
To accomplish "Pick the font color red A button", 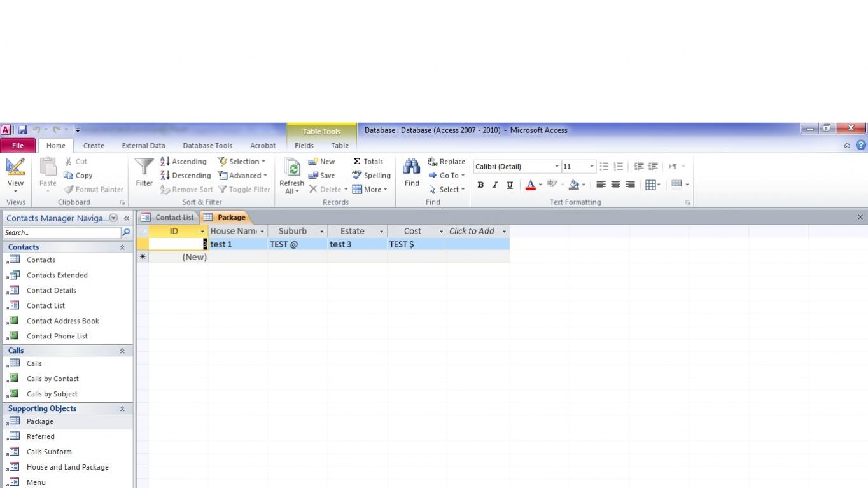I will [530, 185].
